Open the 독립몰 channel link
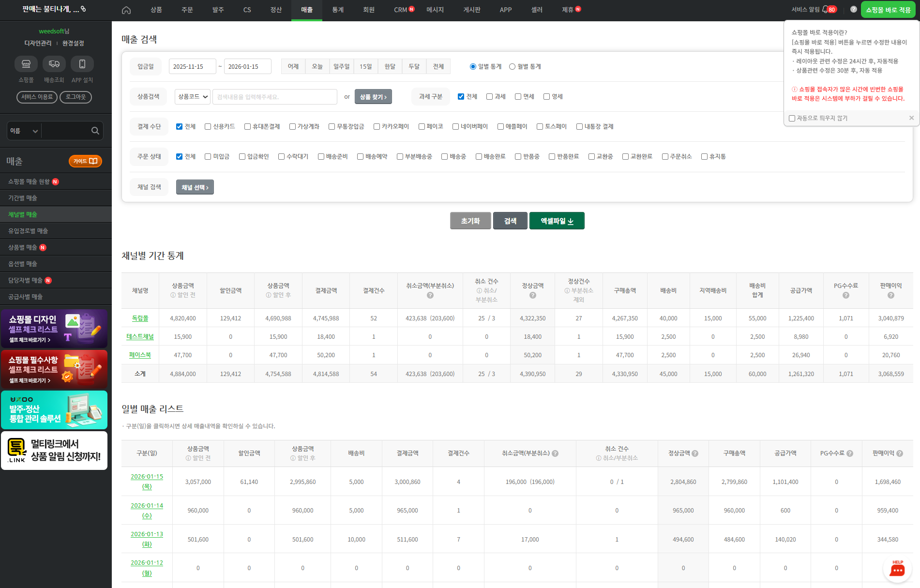The height and width of the screenshot is (588, 920). (140, 318)
